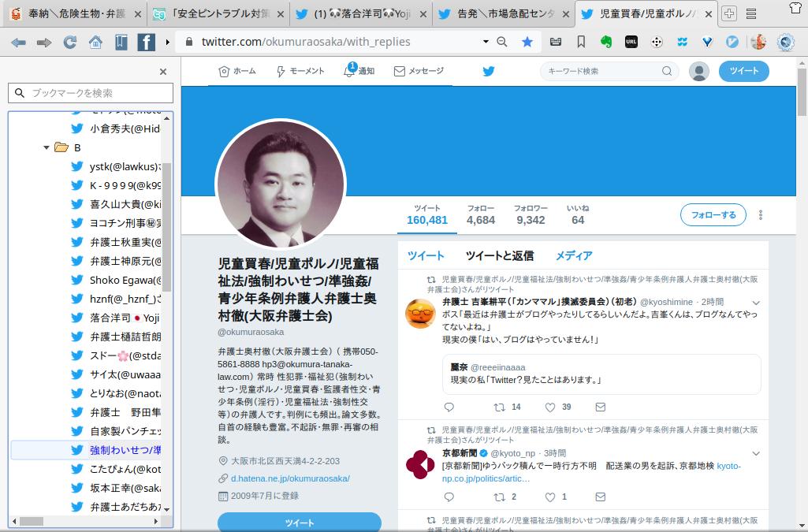Click the bookmarks panel horizontal scrollbar
The width and height of the screenshot is (808, 532).
[x=32, y=521]
